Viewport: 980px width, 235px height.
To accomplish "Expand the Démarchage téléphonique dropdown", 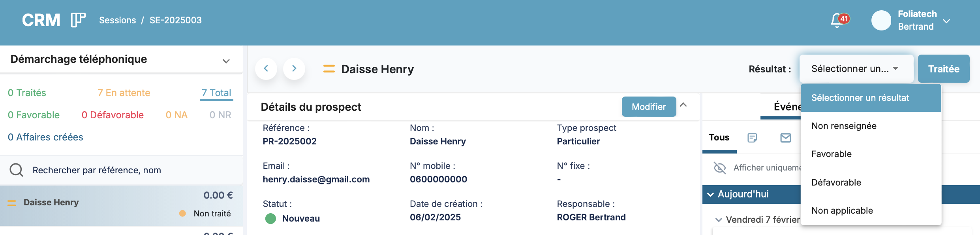I will pyautogui.click(x=226, y=61).
